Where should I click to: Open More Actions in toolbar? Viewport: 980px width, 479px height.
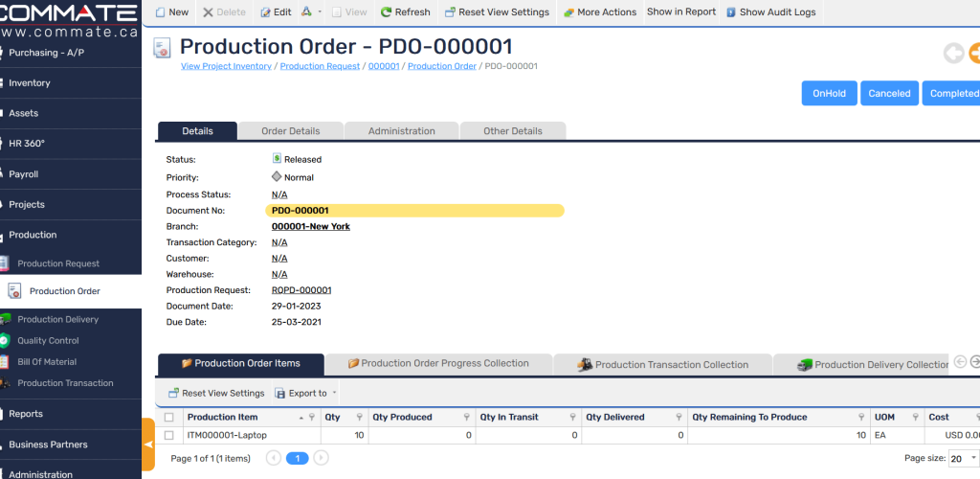click(x=600, y=11)
